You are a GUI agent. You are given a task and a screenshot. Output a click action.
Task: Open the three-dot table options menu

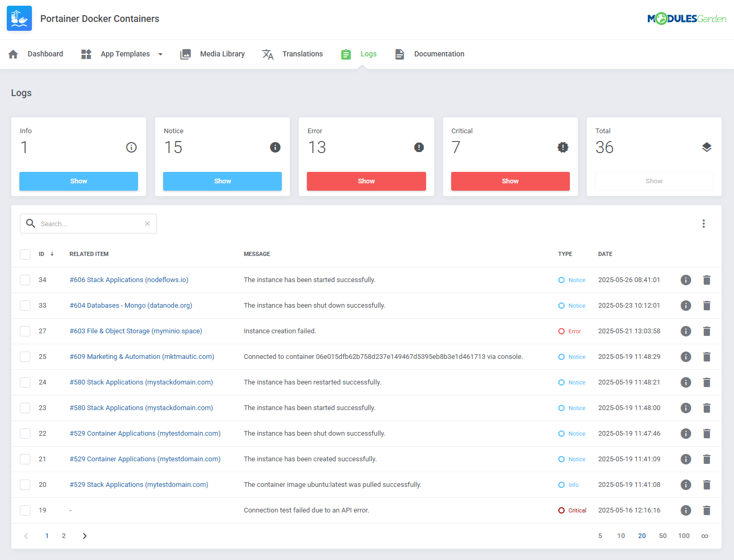[x=704, y=224]
